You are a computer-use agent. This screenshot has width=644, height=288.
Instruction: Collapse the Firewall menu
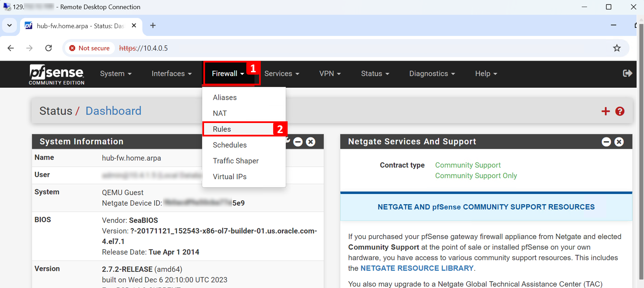click(228, 74)
